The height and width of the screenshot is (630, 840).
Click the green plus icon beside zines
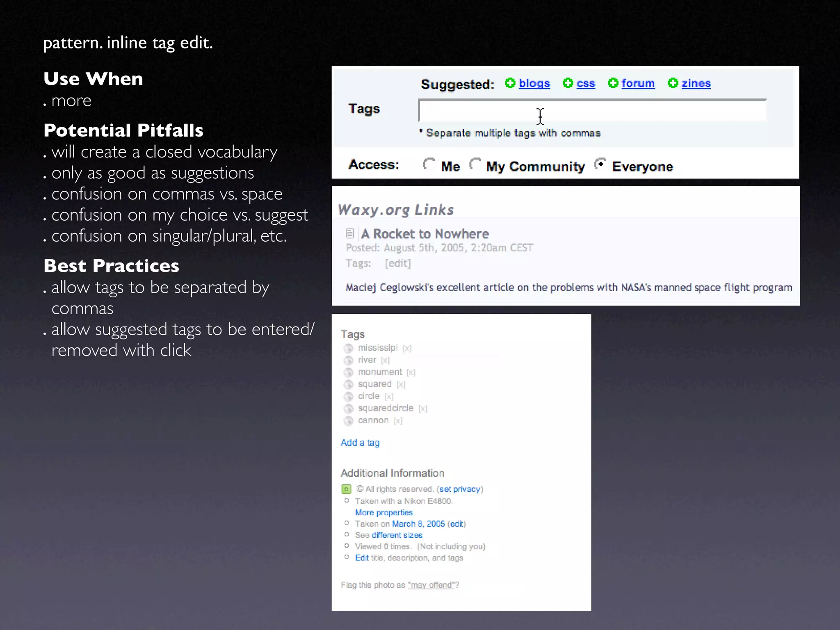(673, 83)
